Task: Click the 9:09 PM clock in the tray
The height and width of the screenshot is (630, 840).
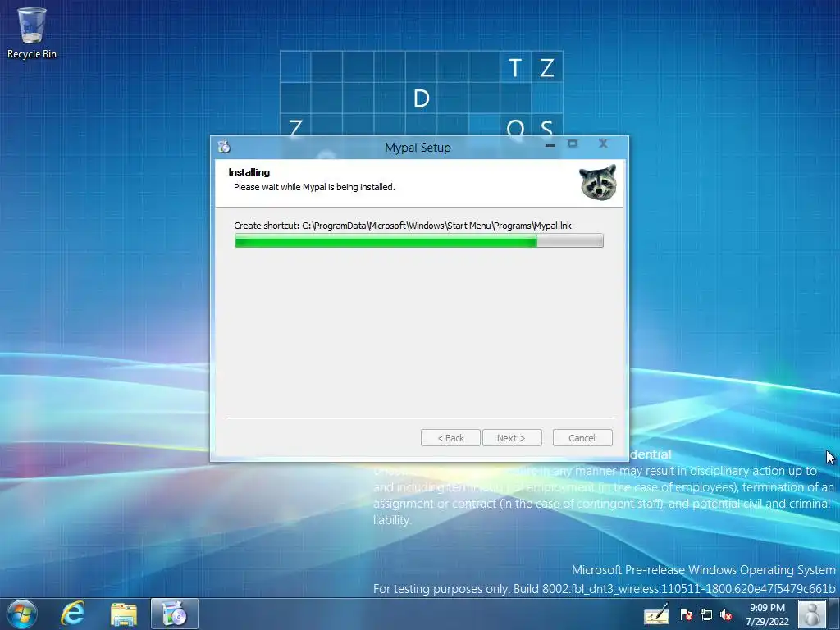Action: coord(767,608)
